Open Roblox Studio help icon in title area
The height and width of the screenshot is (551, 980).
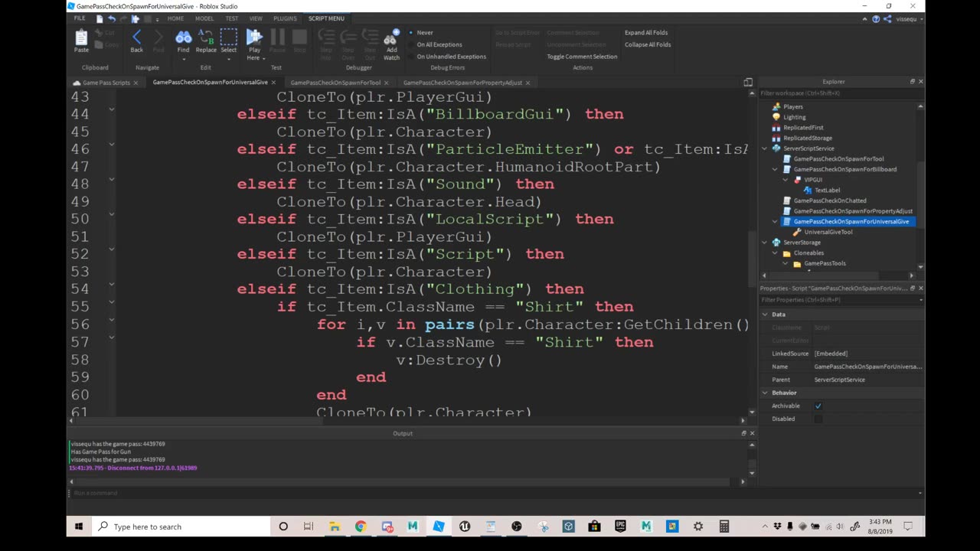click(876, 18)
